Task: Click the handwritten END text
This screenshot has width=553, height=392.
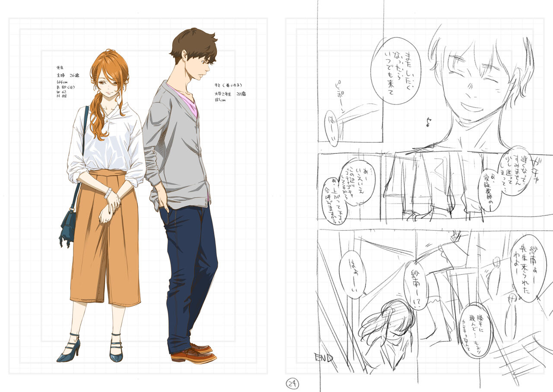Action: 324,358
